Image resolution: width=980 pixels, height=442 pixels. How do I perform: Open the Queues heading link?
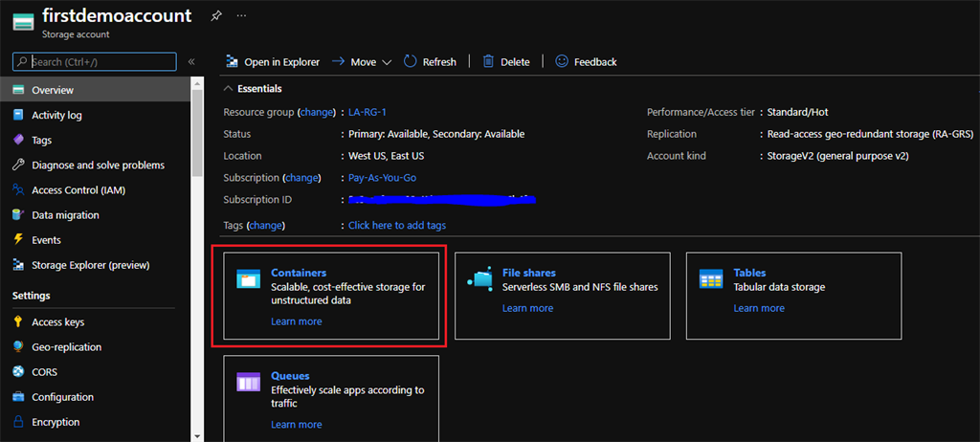(290, 376)
